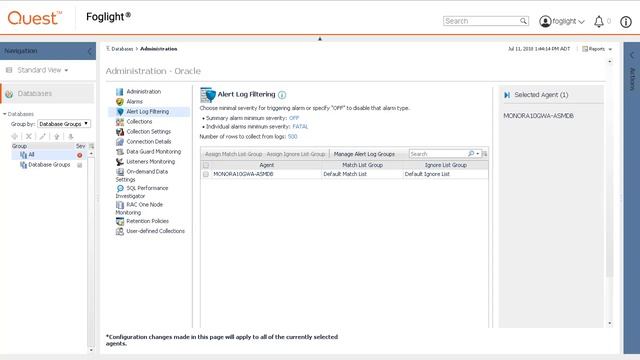Screen dimensions: 640x360
Task: Open the information icon in the header
Action: coord(626,22)
